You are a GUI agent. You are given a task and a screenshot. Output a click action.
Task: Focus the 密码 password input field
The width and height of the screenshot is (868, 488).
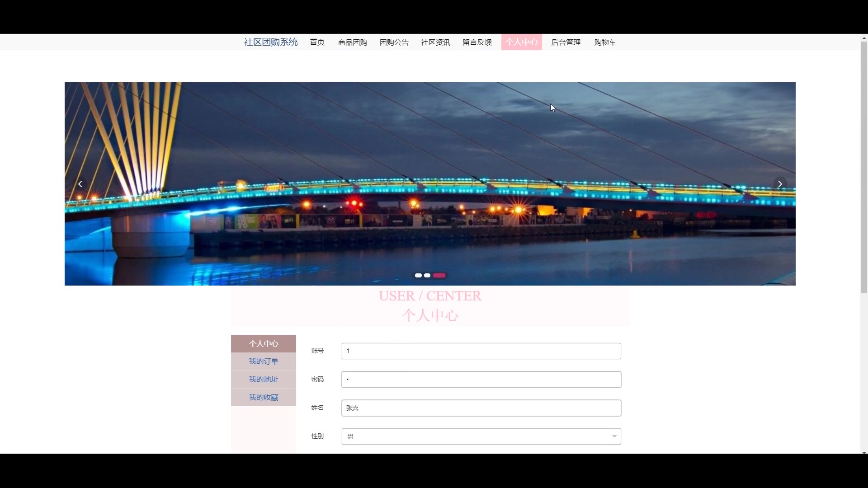point(481,380)
